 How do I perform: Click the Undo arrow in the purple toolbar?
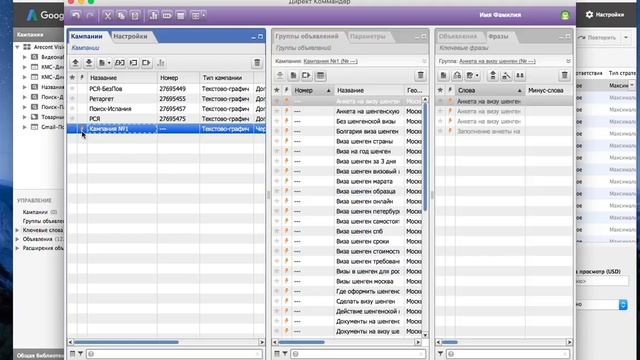point(76,16)
